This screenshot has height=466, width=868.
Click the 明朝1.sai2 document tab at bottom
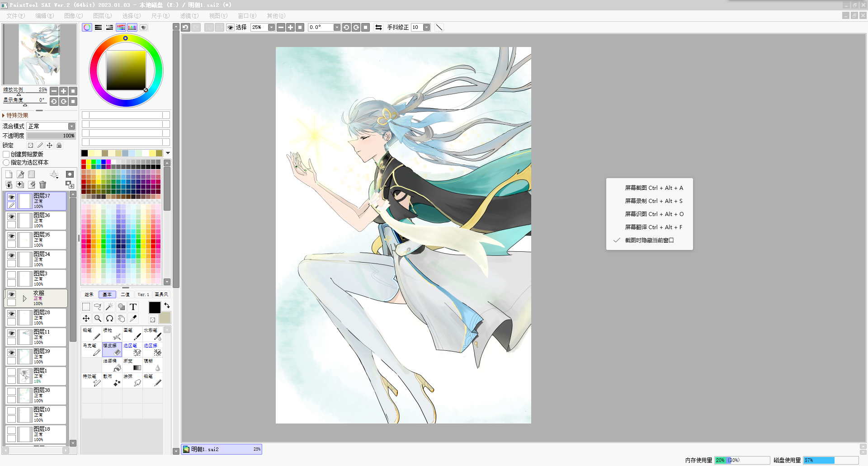point(222,449)
